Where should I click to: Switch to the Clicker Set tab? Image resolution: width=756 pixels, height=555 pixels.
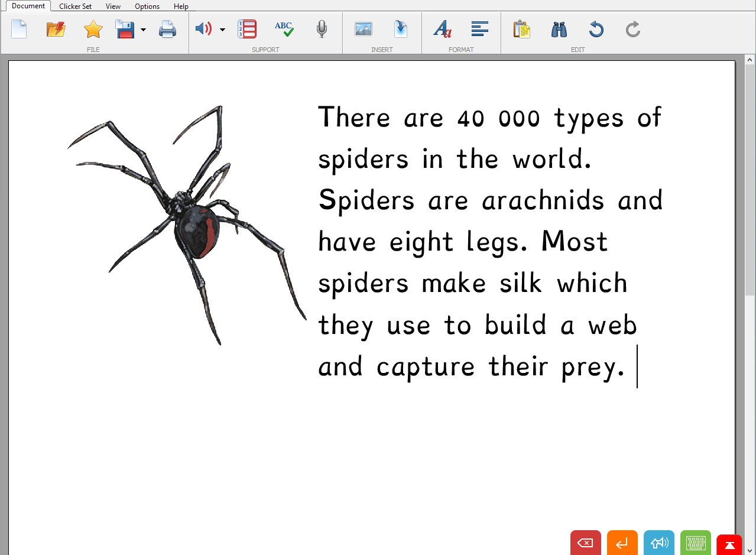click(x=75, y=7)
